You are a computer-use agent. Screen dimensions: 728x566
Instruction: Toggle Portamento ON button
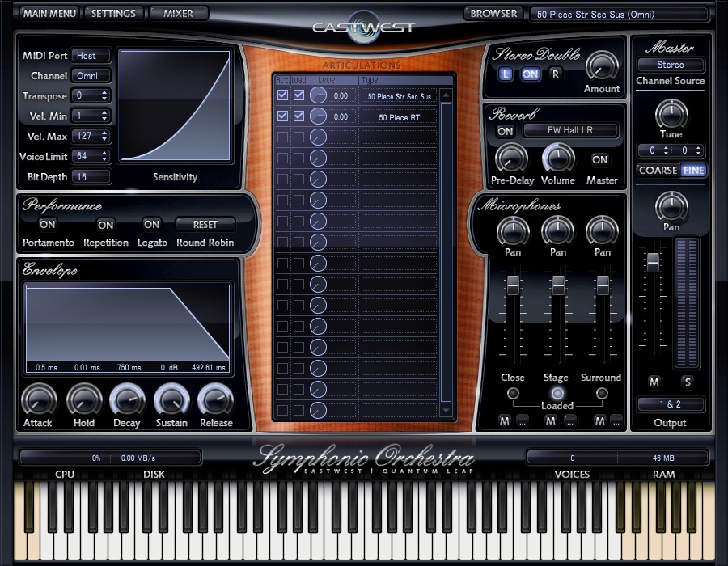coord(48,225)
